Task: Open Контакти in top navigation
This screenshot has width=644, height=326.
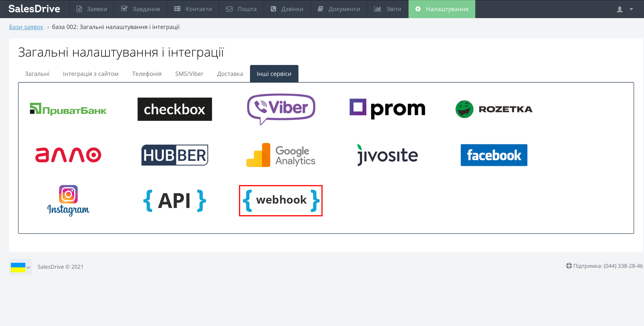Action: (x=193, y=9)
